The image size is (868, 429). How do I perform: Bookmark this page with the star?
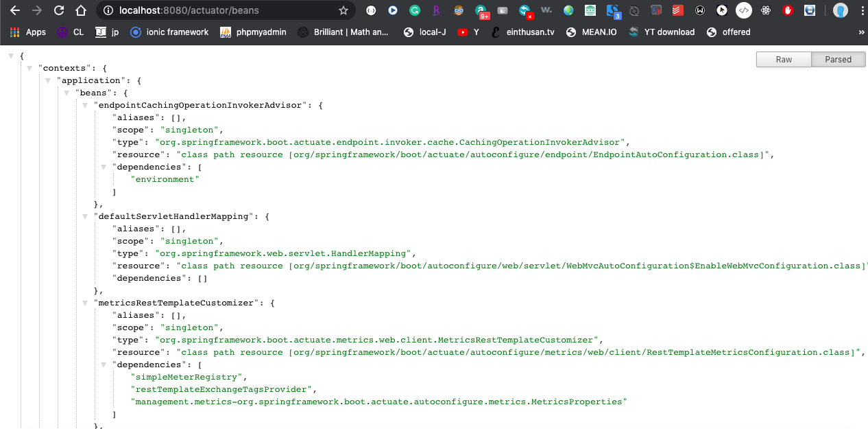click(x=343, y=10)
